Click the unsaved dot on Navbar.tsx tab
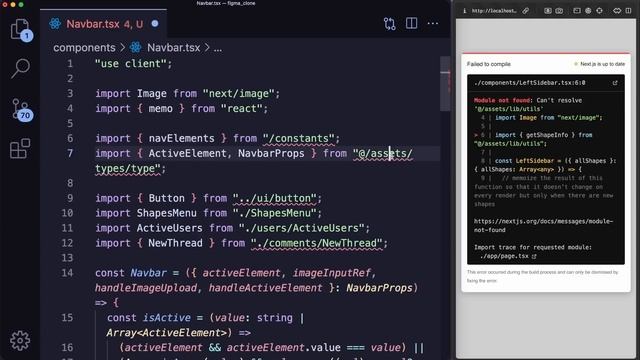The width and height of the screenshot is (640, 360). (155, 24)
